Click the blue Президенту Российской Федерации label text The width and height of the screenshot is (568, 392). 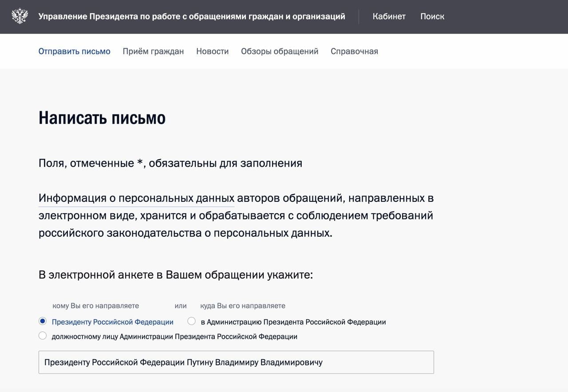[113, 322]
